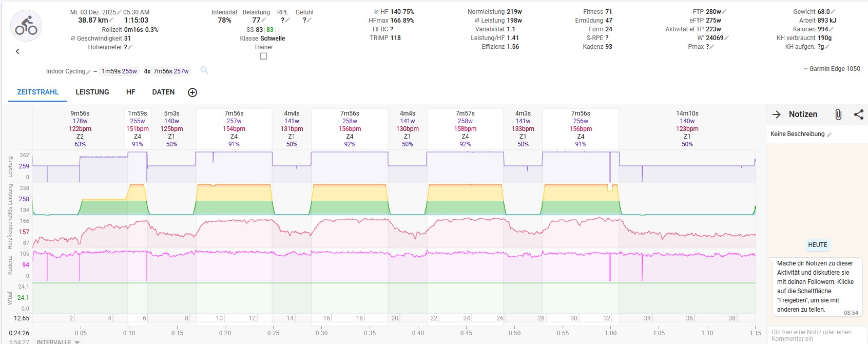Attach a file using the paperclip icon
868x344 pixels.
[x=838, y=114]
